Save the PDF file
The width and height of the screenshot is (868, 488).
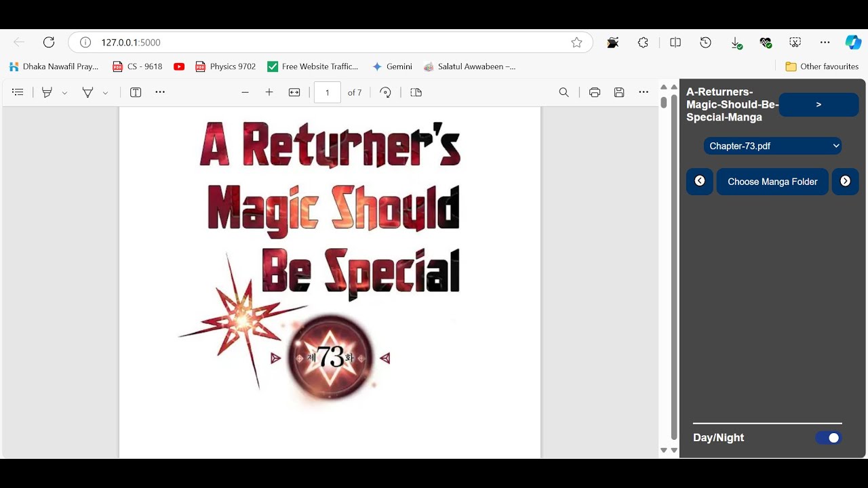(619, 92)
